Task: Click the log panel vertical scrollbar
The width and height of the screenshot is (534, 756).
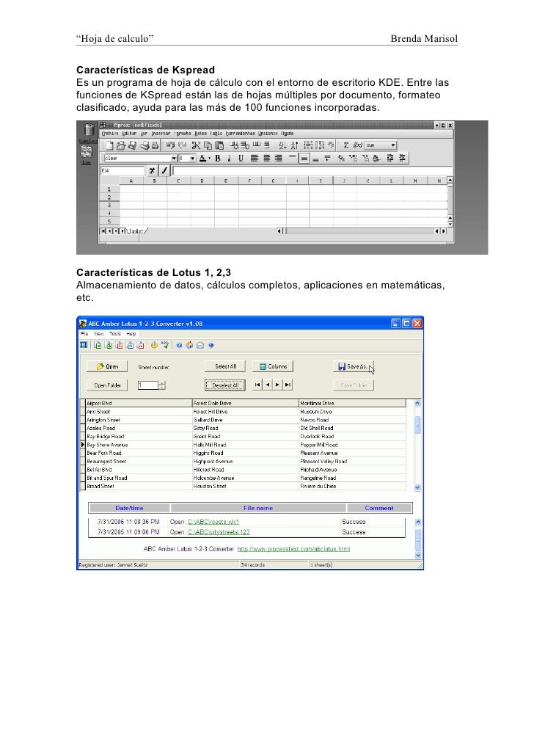Action: (418, 539)
